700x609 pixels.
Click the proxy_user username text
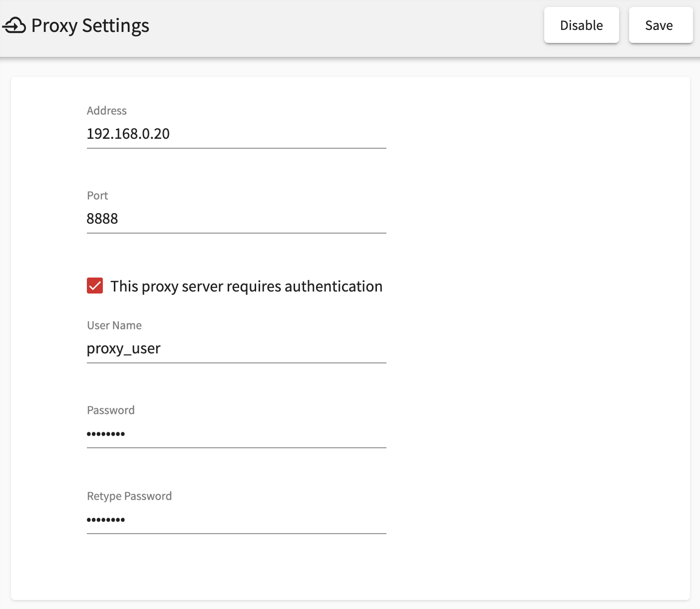(124, 348)
